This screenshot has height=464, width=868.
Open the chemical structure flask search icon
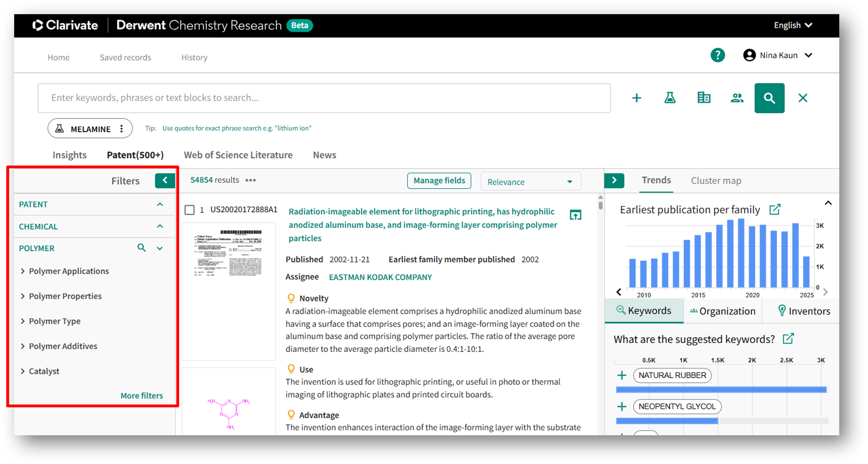(x=670, y=98)
